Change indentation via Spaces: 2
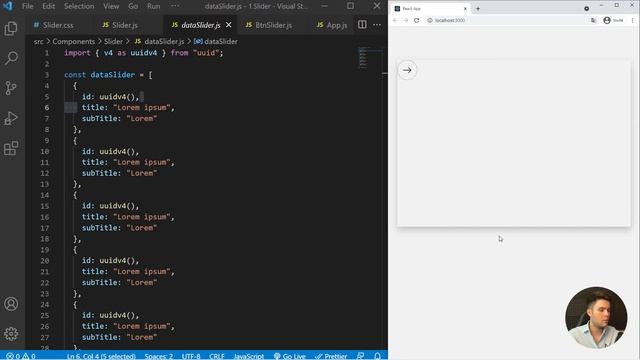Image resolution: width=640 pixels, height=360 pixels. 158,356
